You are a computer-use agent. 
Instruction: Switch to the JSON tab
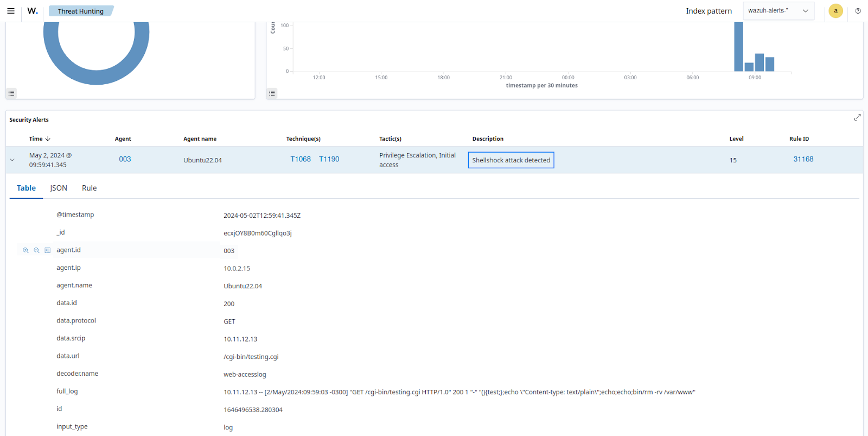(59, 188)
